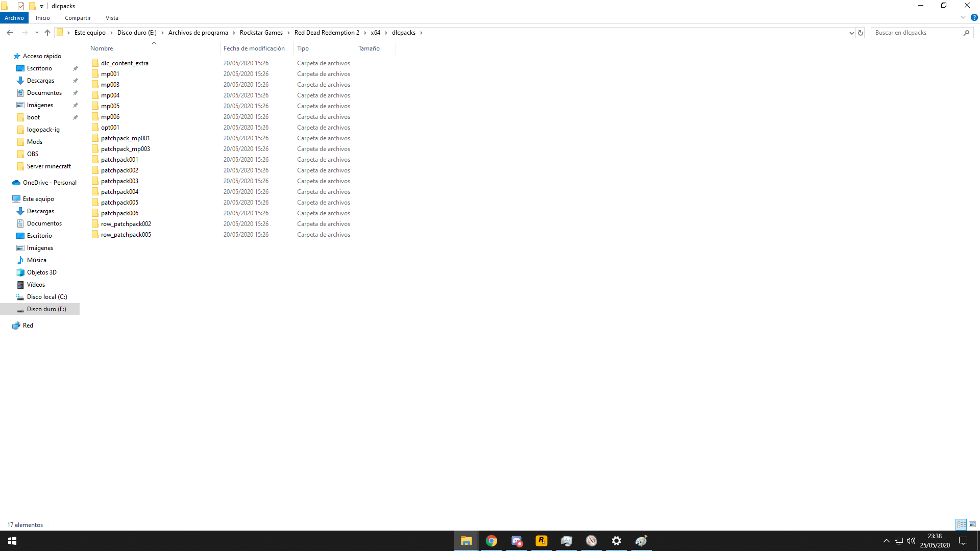Launch Google Chrome from the taskbar
Image resolution: width=980 pixels, height=551 pixels.
[492, 541]
